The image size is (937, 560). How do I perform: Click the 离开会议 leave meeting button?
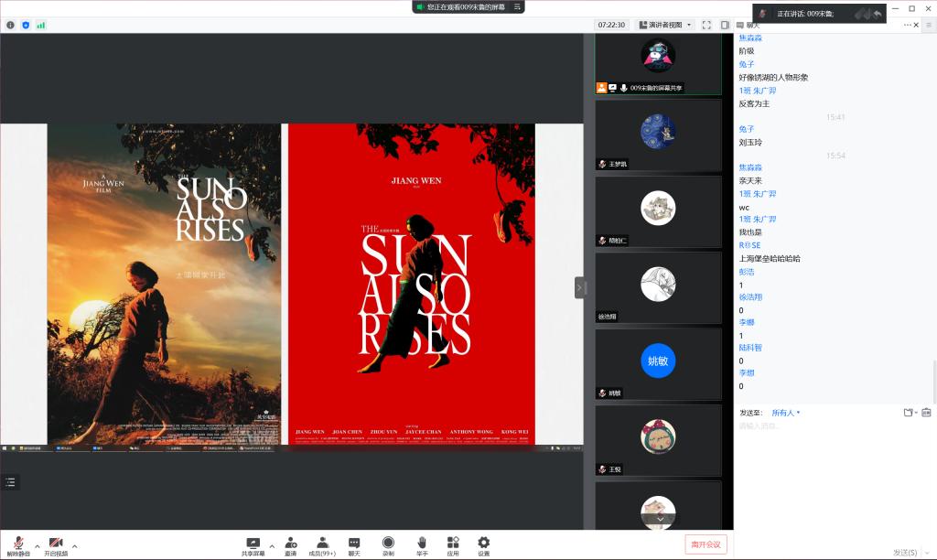pos(705,544)
